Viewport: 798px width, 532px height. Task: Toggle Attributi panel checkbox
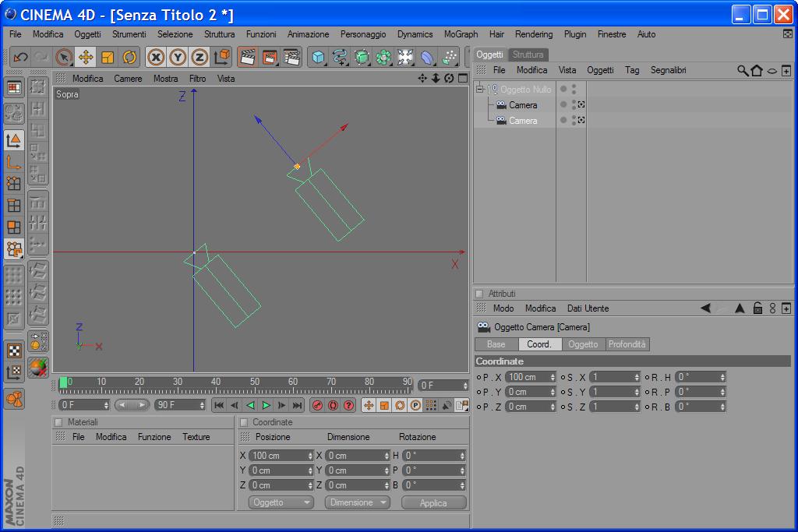pyautogui.click(x=479, y=294)
